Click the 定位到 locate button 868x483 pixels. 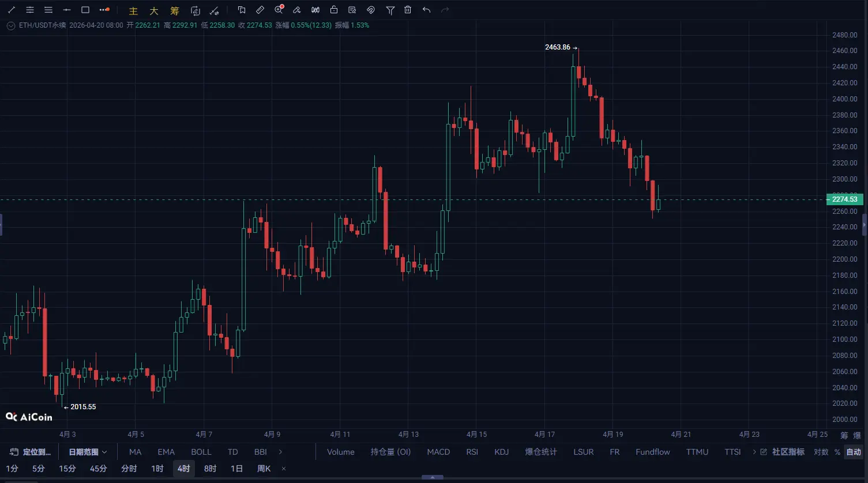[x=31, y=452]
